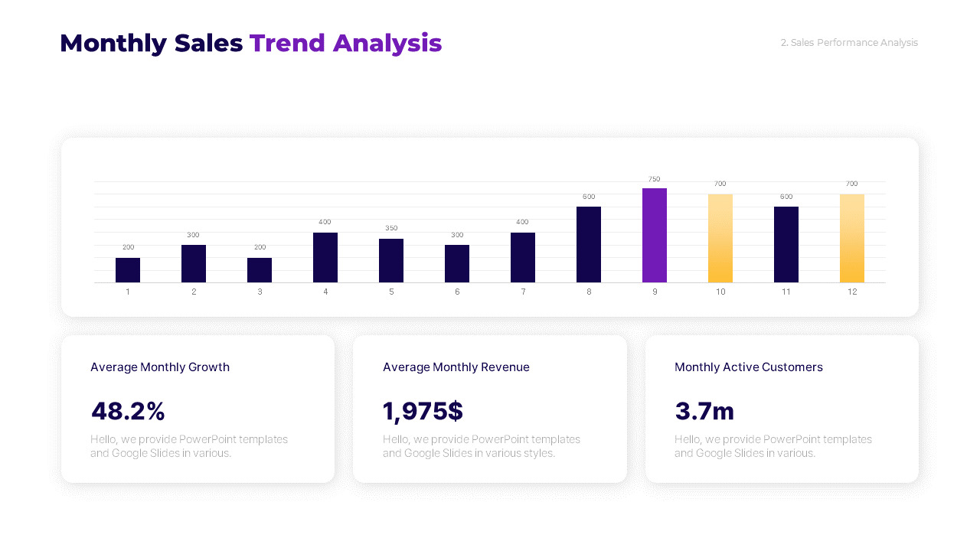Select the "350" data label
The width and height of the screenshot is (980, 551).
[391, 228]
